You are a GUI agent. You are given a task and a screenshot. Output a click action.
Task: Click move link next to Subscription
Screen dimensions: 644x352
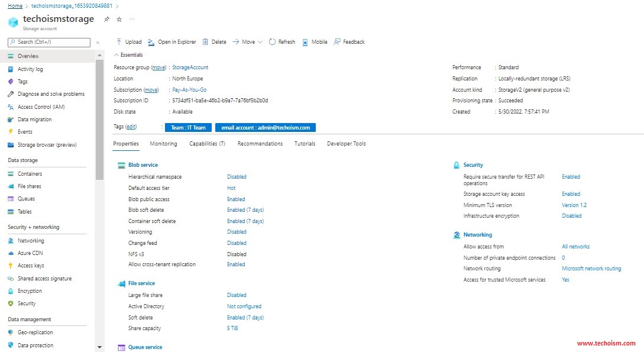click(x=151, y=89)
